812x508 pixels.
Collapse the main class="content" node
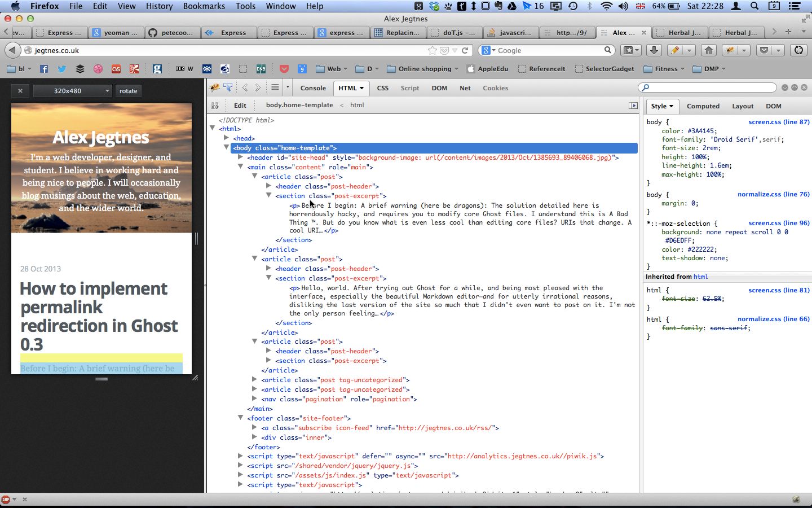coord(241,167)
